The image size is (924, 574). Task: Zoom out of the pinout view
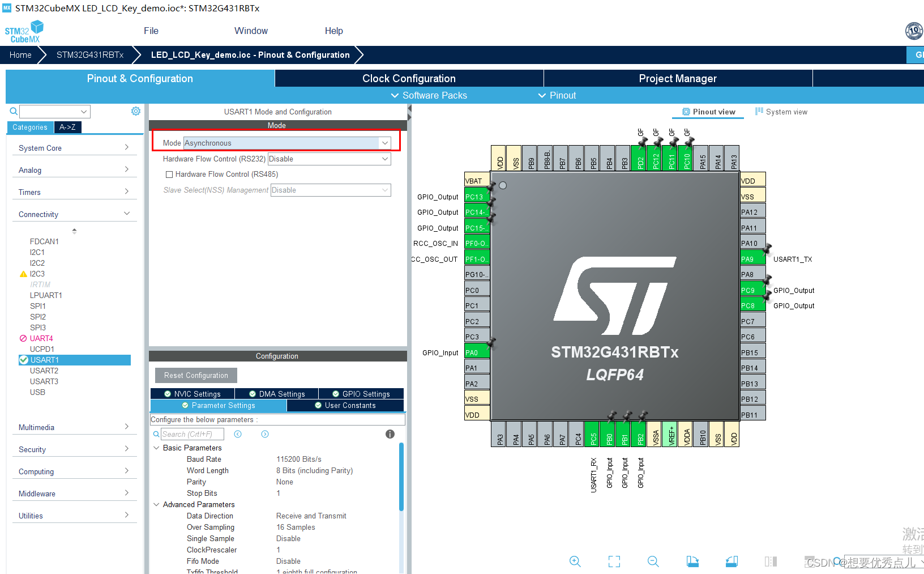point(653,562)
